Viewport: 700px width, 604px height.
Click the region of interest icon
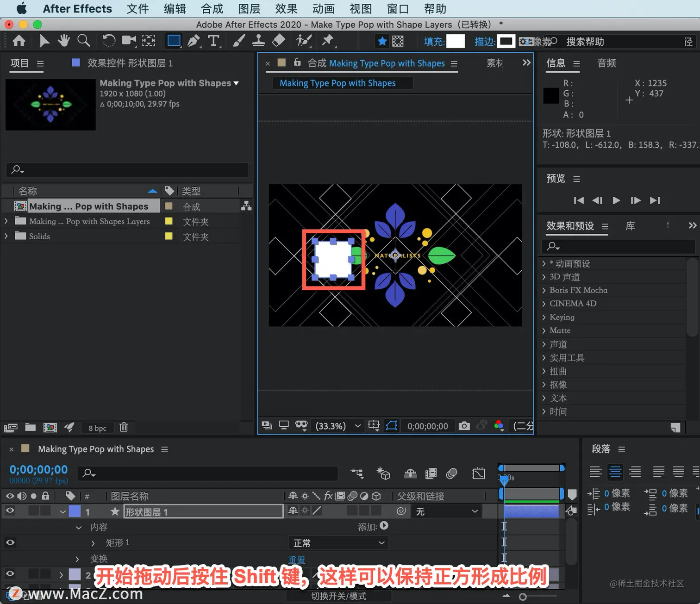tap(374, 426)
